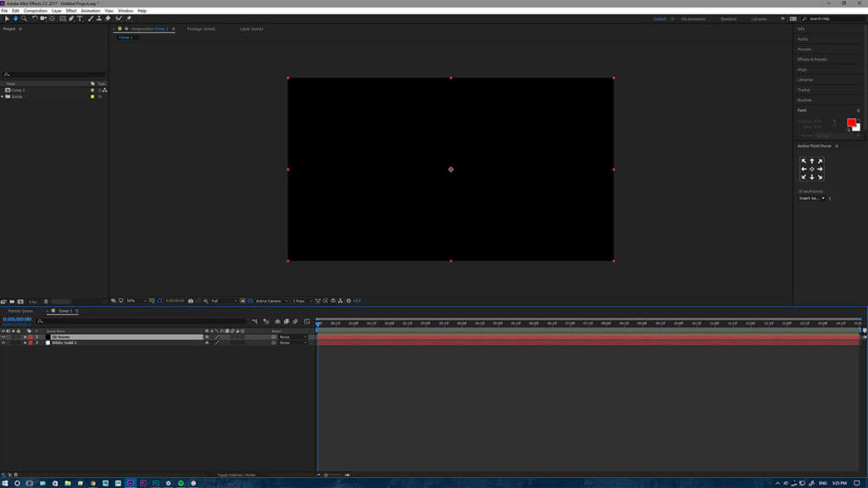Select the Clone Stamp tool
The image size is (868, 488).
click(x=99, y=19)
